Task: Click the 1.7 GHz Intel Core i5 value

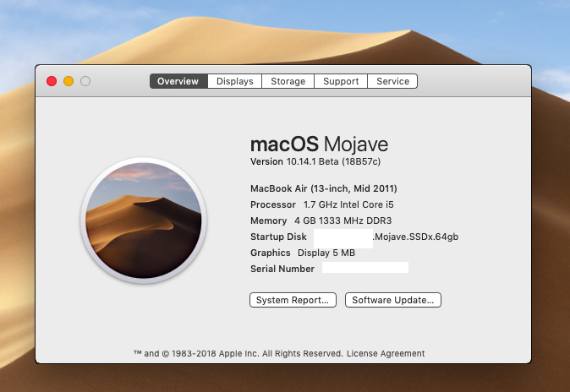Action: click(x=348, y=204)
